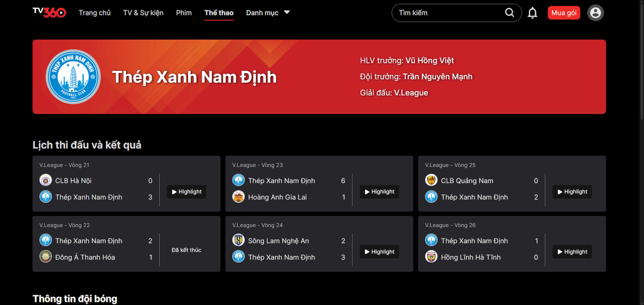The image size is (644, 305).
Task: Go to Trang chủ
Action: (x=95, y=13)
